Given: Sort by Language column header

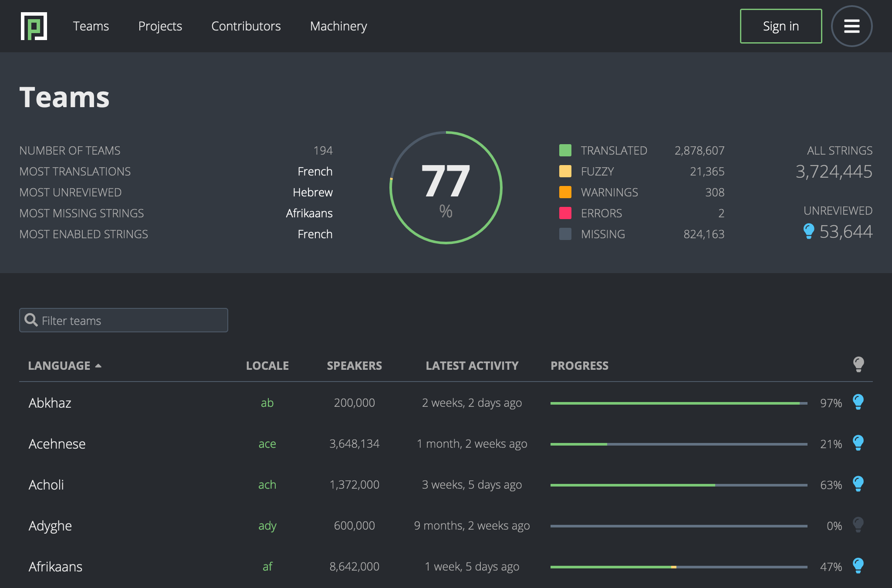Looking at the screenshot, I should click(x=60, y=366).
